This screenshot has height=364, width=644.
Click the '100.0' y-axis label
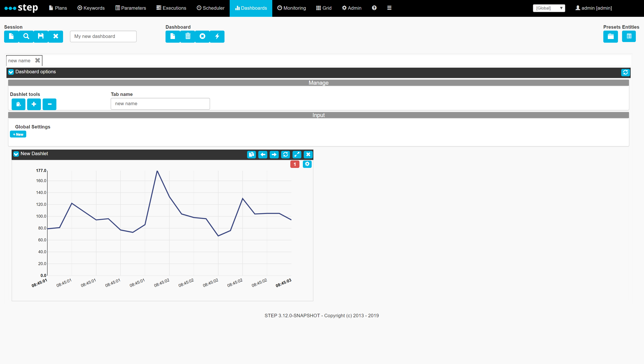click(x=41, y=216)
